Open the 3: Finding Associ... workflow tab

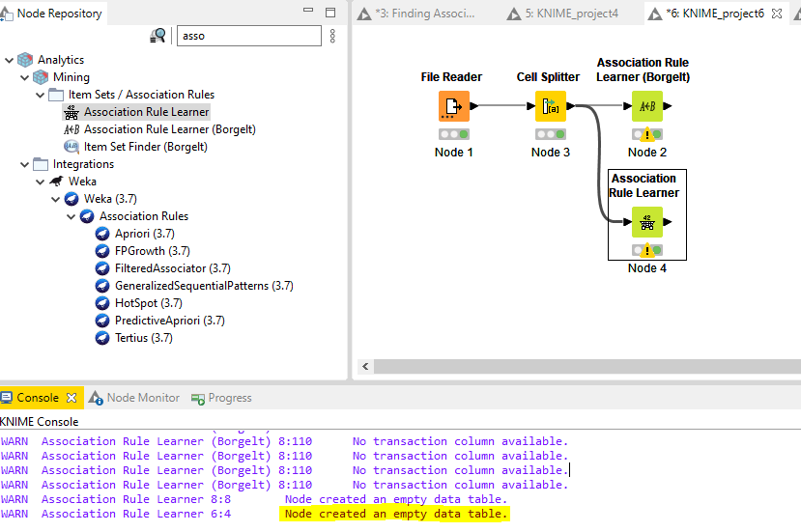tap(416, 14)
